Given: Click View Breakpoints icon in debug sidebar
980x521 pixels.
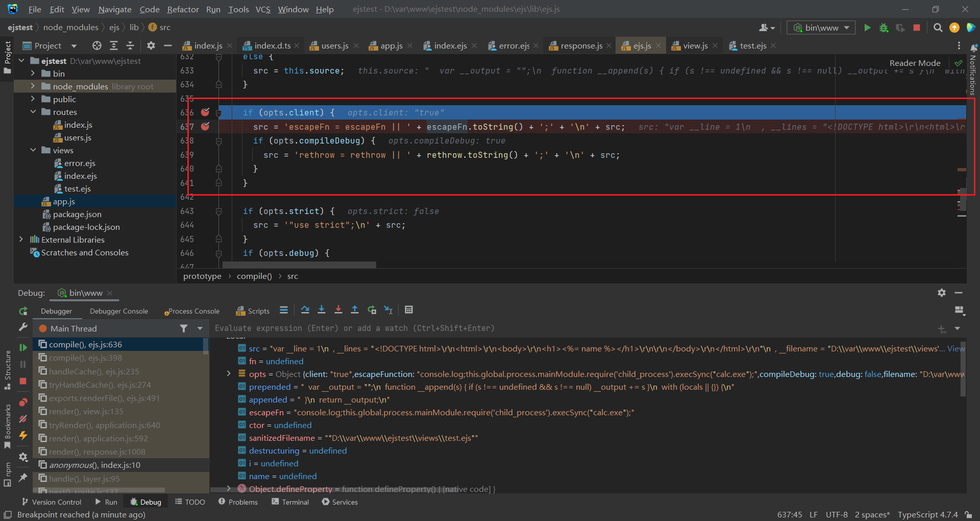Looking at the screenshot, I should pos(23,402).
